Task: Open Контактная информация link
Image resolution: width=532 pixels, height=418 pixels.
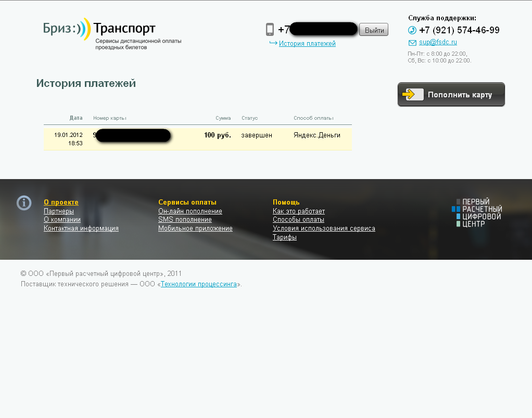Action: [81, 229]
